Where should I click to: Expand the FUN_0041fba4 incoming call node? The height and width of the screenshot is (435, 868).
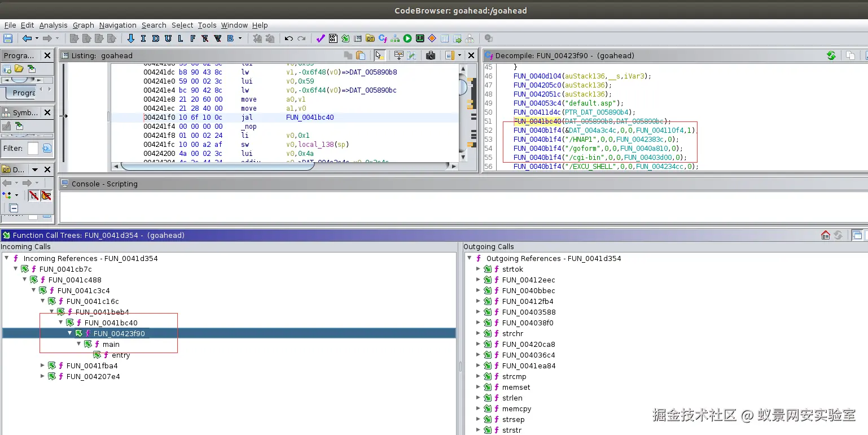coord(43,366)
